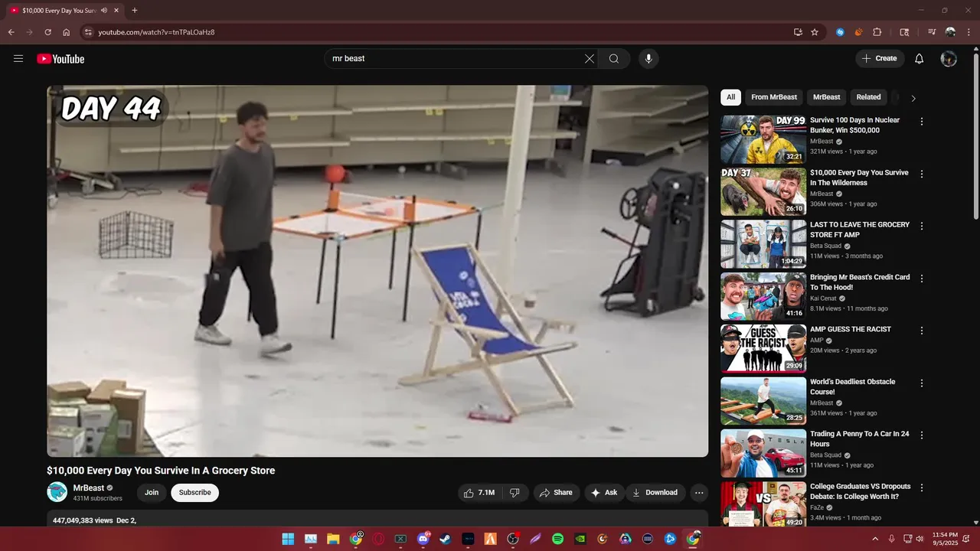980x551 pixels.
Task: Open a new browser tab
Action: [x=135, y=11]
